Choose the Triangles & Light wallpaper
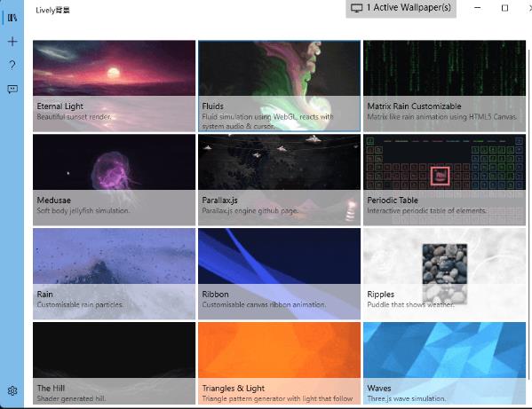532x409 pixels. pos(279,363)
